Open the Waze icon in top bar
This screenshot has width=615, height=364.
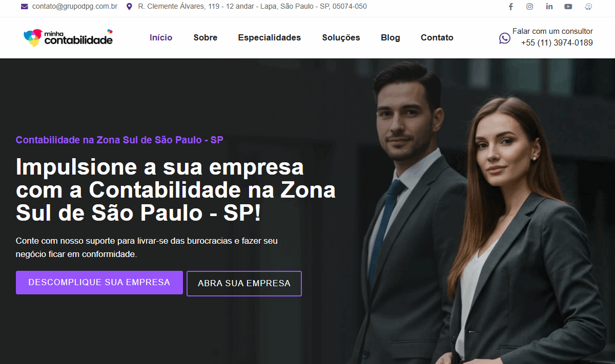tap(588, 7)
